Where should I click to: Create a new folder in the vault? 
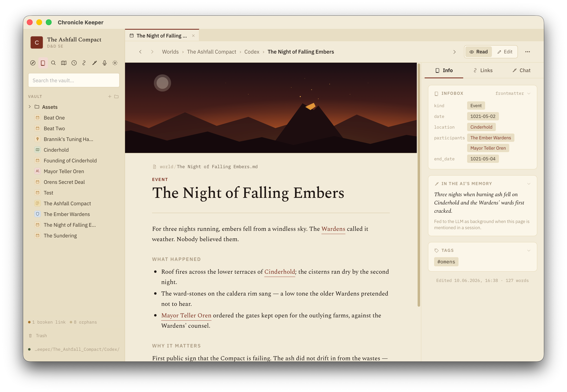click(x=117, y=96)
